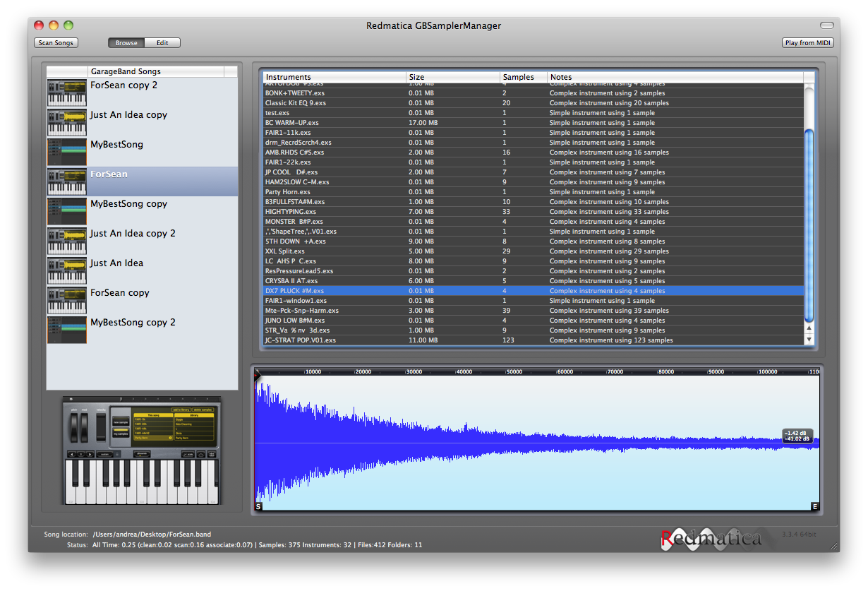Select the AMB.RHDS C#S.exs instrument
Screen dimensions: 868x591
coord(534,153)
